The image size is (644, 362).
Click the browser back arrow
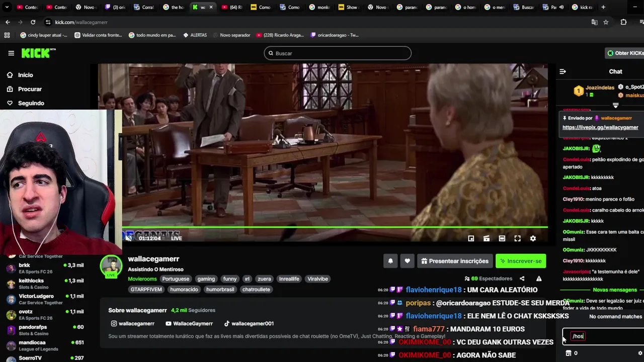8,22
